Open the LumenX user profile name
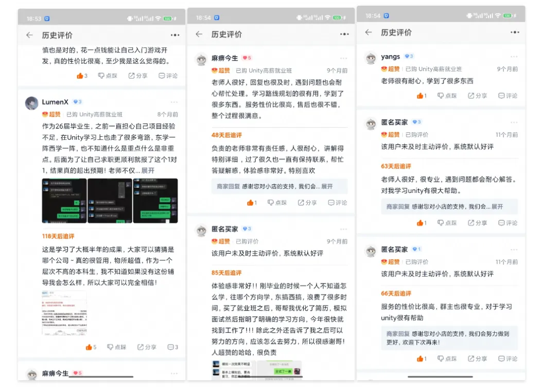 pos(55,102)
